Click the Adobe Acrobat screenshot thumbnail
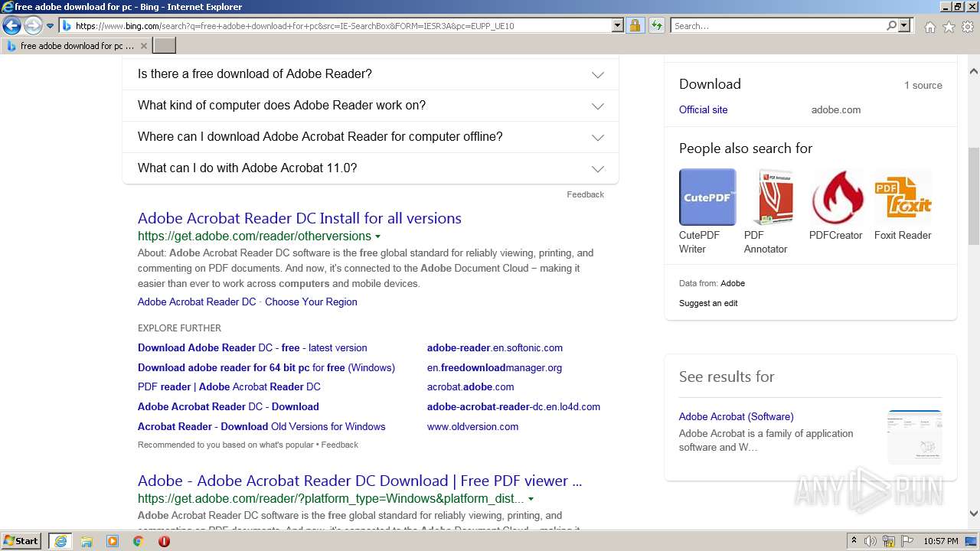Image resolution: width=980 pixels, height=551 pixels. 914,437
